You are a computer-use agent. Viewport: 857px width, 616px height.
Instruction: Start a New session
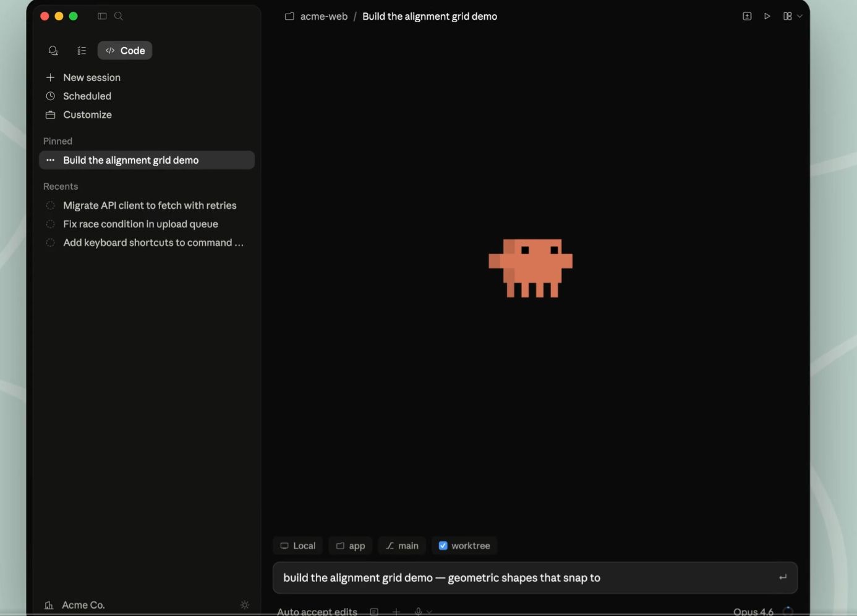92,77
